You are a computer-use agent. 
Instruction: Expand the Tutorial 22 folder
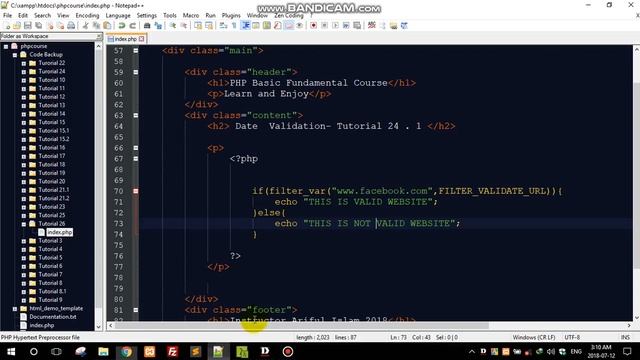coord(24,63)
